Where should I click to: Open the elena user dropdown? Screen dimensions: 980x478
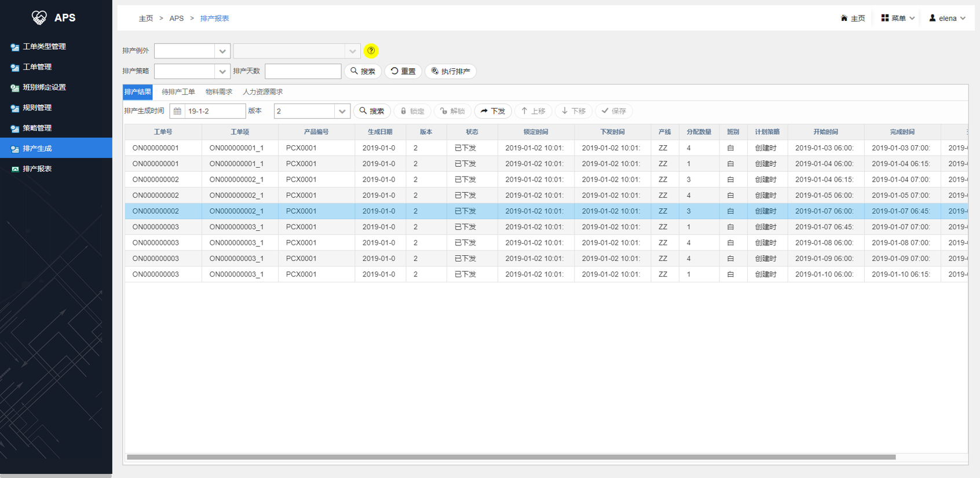point(947,19)
